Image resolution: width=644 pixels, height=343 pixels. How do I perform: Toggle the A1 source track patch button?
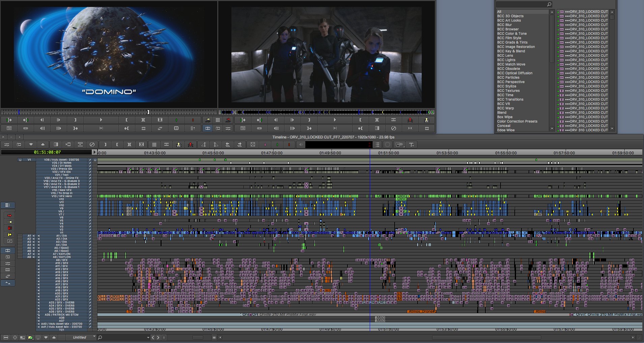click(29, 236)
